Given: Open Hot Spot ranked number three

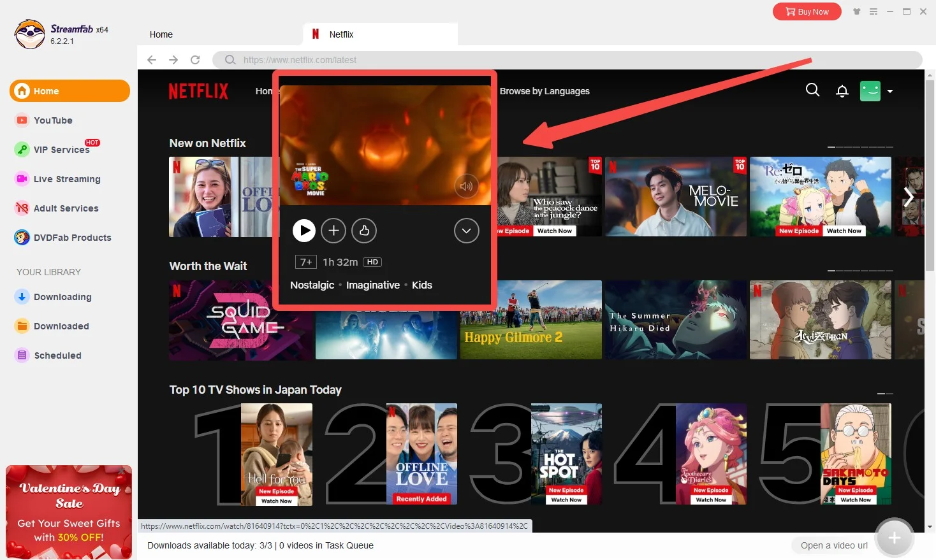Looking at the screenshot, I should tap(566, 455).
